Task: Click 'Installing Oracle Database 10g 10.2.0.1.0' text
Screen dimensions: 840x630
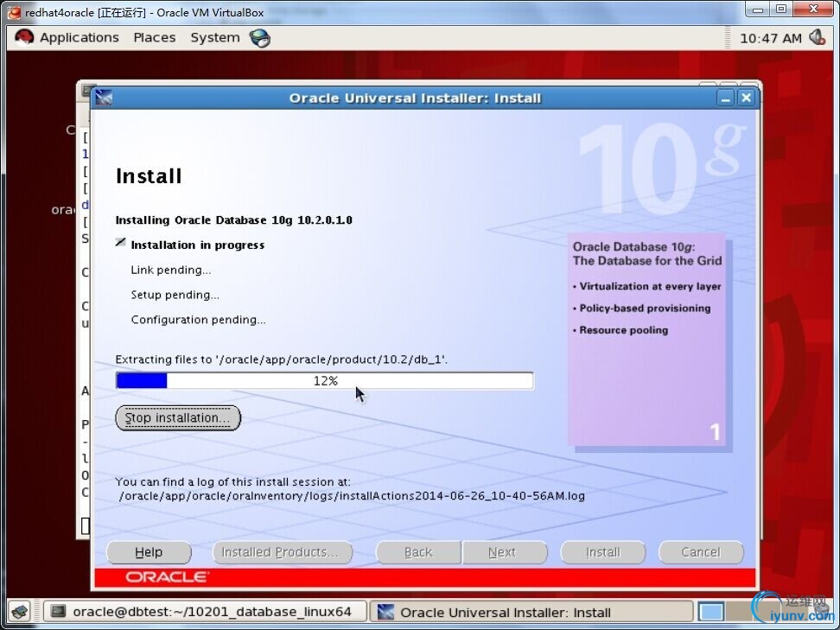Action: pyautogui.click(x=234, y=220)
